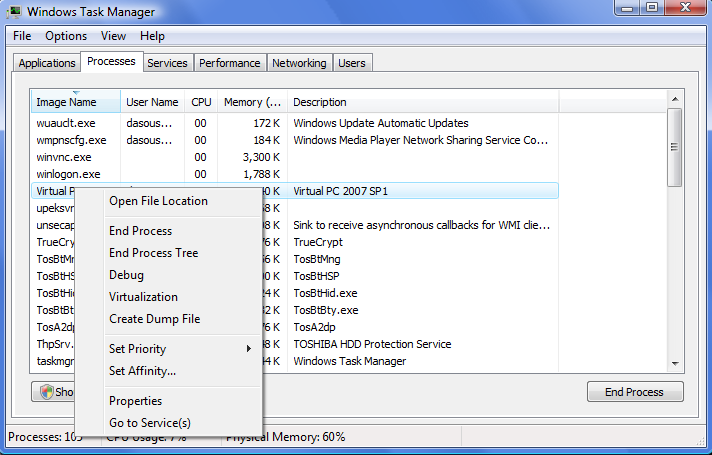Image resolution: width=712 pixels, height=455 pixels.
Task: Expand the Set Priority submenu
Action: pyautogui.click(x=168, y=349)
